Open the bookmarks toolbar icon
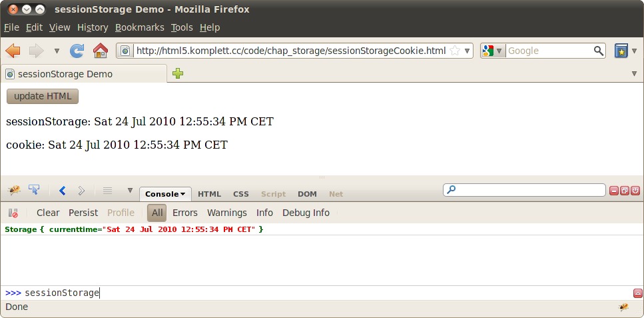The height and width of the screenshot is (318, 644). 621,51
